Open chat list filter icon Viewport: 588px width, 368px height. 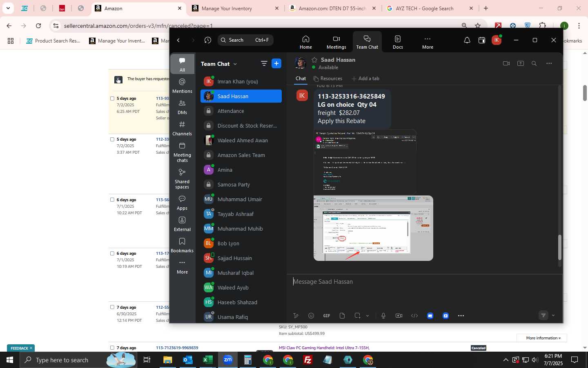click(x=264, y=63)
